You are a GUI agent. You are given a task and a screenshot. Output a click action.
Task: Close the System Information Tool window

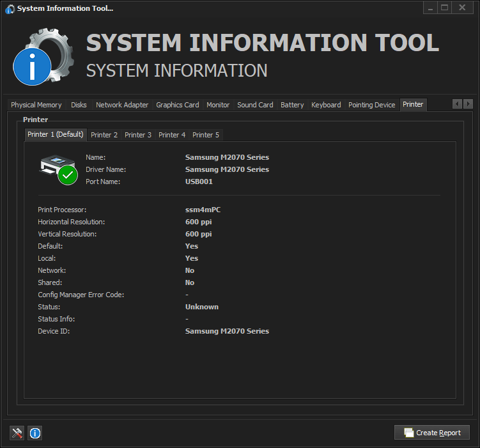tap(463, 8)
